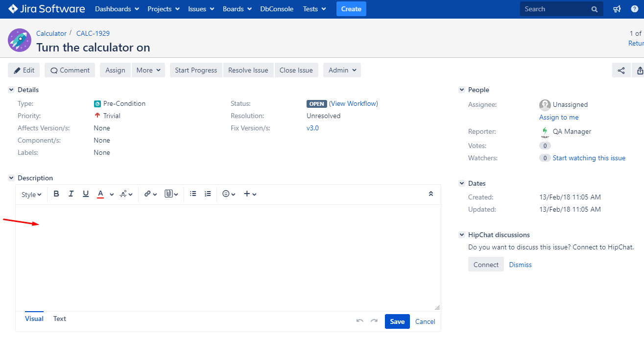Save the description
Viewport: 644px width, 344px height.
pos(397,321)
